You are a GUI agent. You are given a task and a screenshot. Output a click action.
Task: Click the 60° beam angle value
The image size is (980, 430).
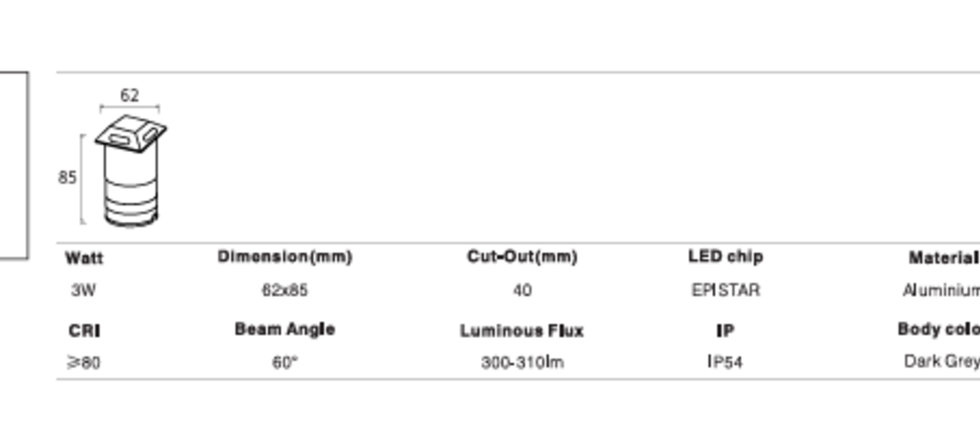coord(285,363)
